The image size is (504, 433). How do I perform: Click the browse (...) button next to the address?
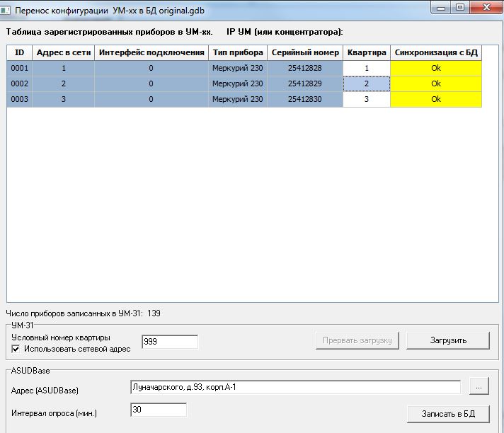click(479, 387)
